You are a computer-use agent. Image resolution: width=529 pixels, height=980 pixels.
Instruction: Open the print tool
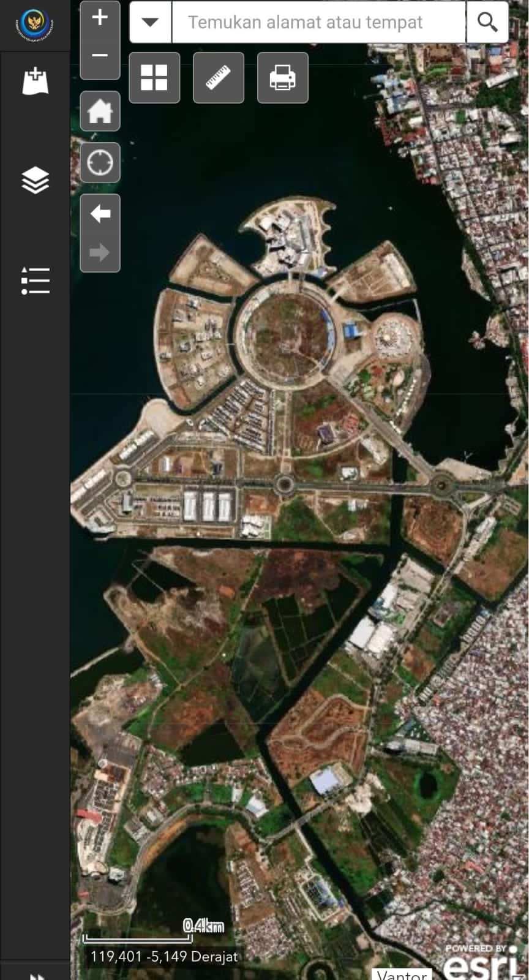coord(282,78)
